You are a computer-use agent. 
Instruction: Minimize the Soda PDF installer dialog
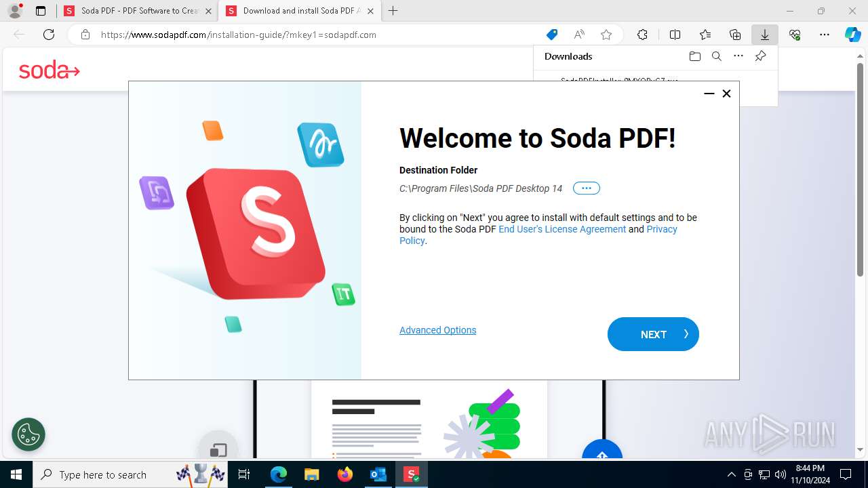[709, 94]
